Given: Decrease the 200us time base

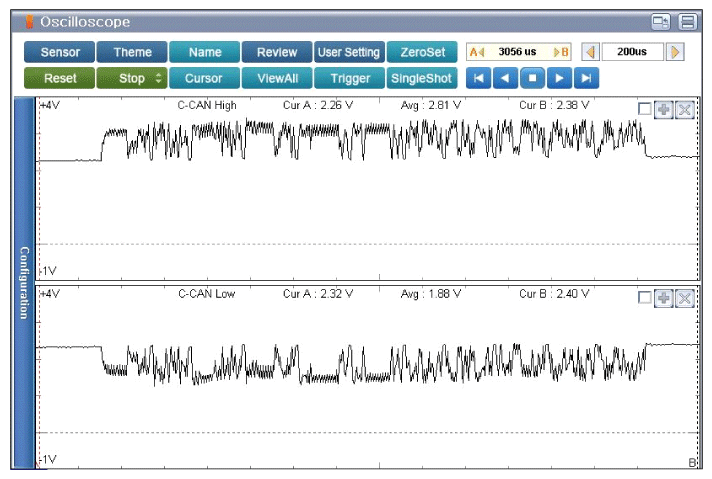Looking at the screenshot, I should [591, 52].
